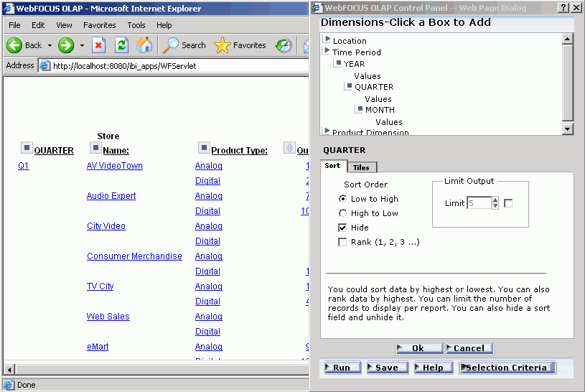Click the Ok button
The width and height of the screenshot is (585, 392).
pyautogui.click(x=420, y=348)
